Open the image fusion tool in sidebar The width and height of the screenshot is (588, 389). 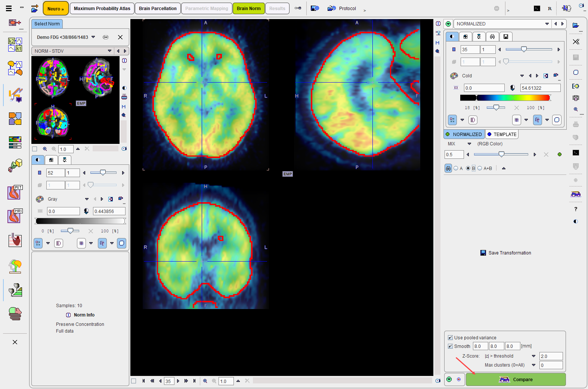coord(15,118)
